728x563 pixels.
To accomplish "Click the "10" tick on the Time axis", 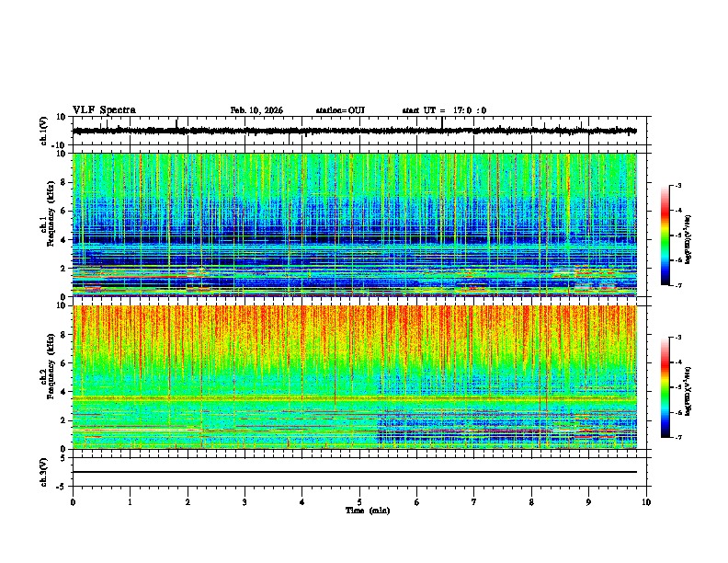I will click(x=646, y=502).
